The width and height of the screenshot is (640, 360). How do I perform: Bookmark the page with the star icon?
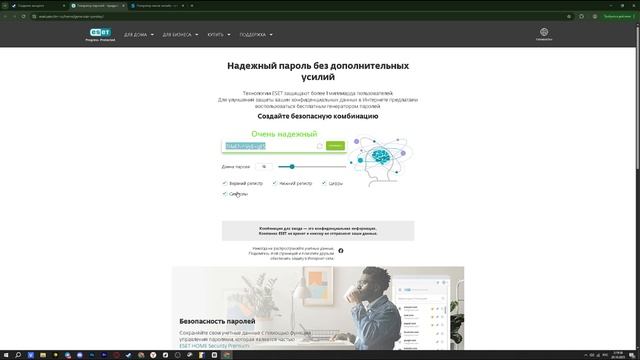569,16
